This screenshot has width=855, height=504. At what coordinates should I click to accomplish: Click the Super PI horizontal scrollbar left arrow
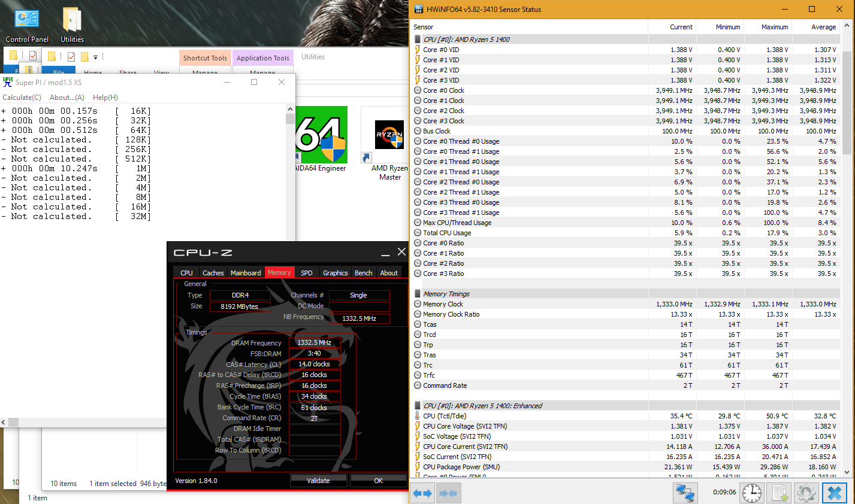pos(4,423)
